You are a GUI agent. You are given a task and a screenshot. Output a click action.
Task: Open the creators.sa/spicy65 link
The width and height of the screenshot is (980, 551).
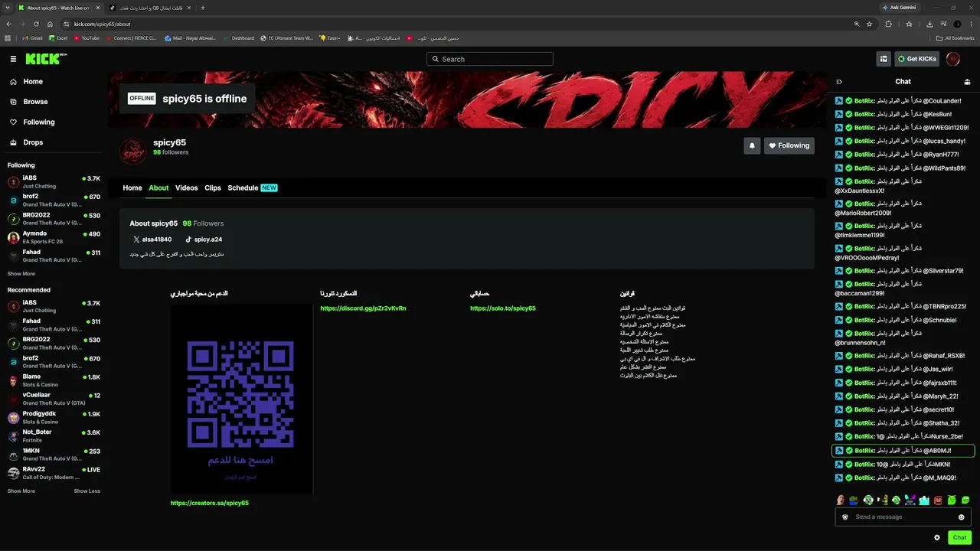point(210,503)
